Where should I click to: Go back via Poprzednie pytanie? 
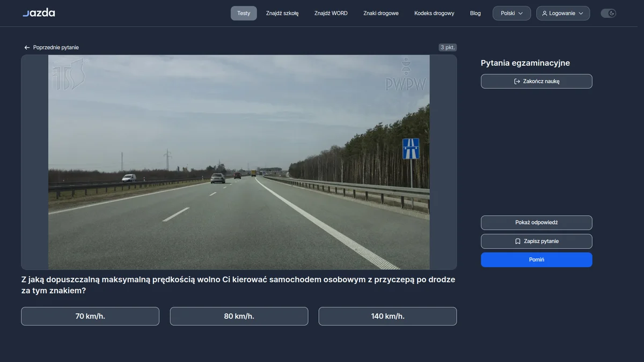click(52, 47)
